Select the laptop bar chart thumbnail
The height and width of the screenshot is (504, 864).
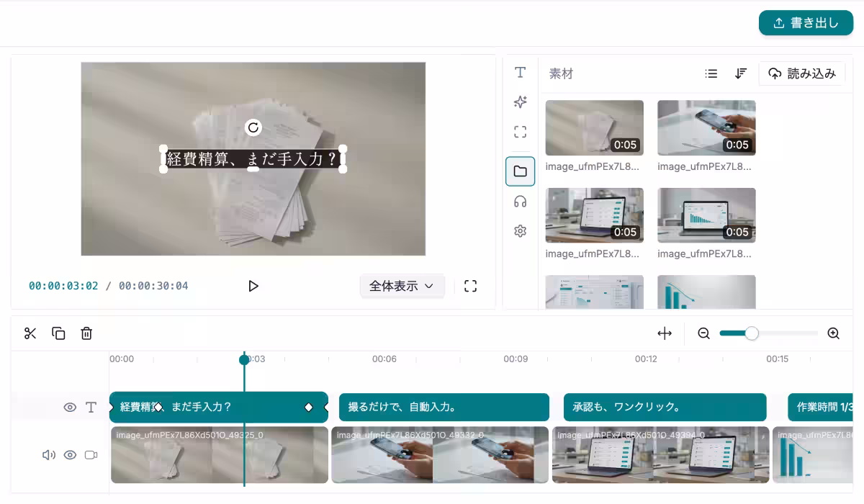[x=707, y=215]
